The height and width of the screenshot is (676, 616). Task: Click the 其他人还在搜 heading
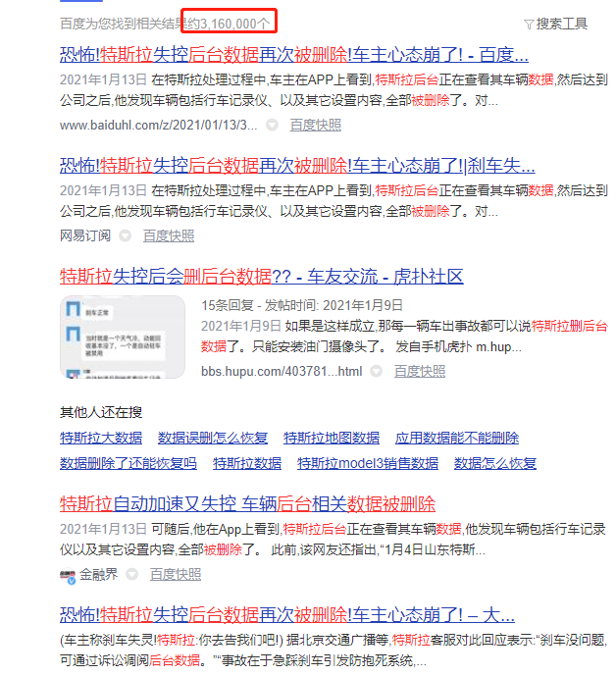tap(101, 413)
